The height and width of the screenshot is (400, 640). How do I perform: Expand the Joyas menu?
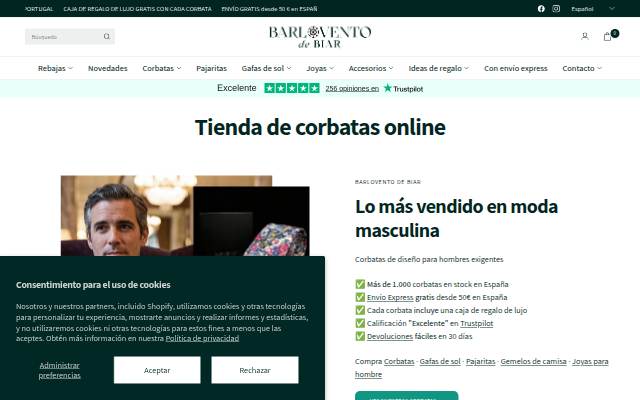click(320, 68)
